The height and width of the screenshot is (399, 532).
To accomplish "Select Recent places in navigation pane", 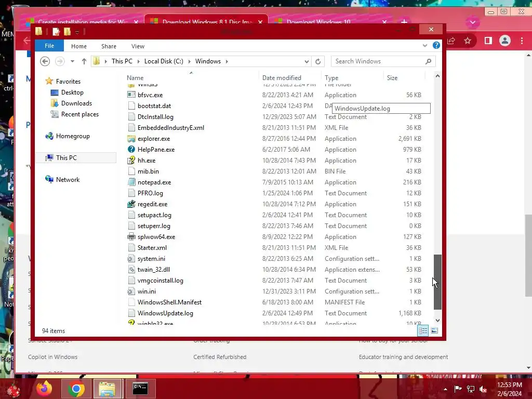I will (79, 114).
